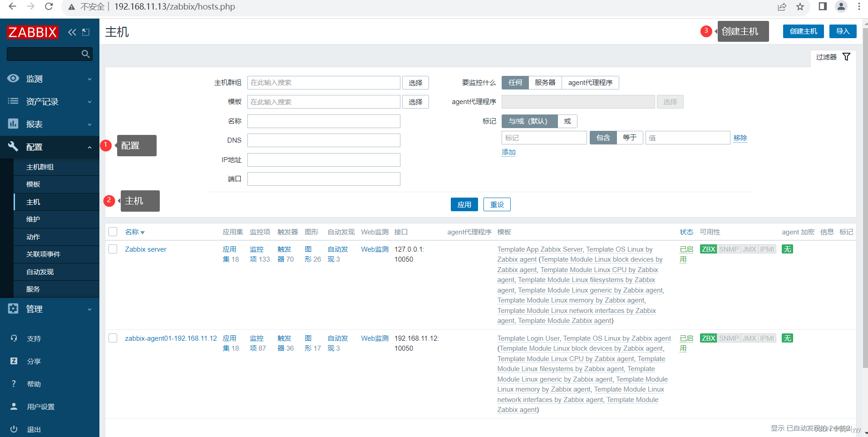Click the sidebar search magnifier icon
The image size is (868, 437).
click(x=85, y=54)
